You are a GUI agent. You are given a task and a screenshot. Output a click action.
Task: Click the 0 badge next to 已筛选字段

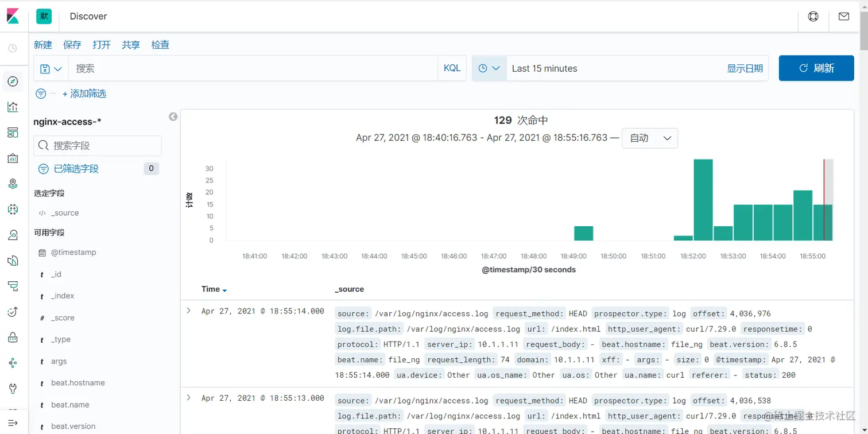tap(151, 168)
